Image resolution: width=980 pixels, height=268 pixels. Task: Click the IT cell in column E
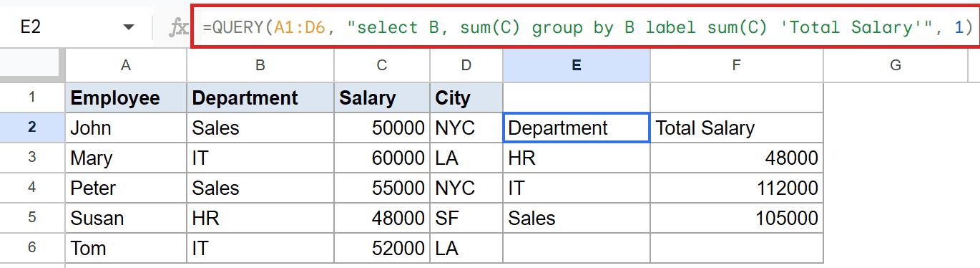pyautogui.click(x=577, y=188)
